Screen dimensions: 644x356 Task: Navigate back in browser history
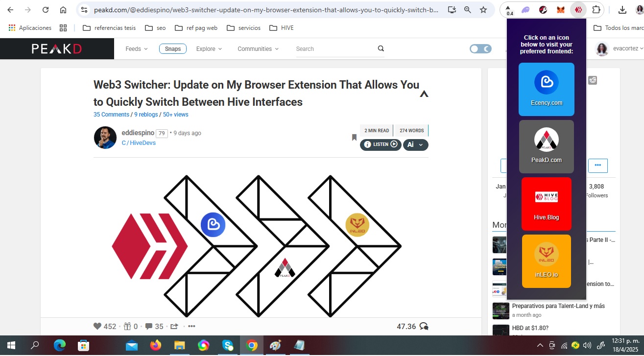pyautogui.click(x=10, y=10)
